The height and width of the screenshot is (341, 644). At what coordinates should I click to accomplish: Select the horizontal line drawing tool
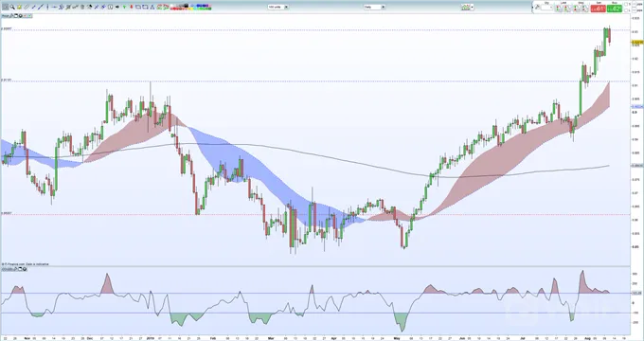[54, 7]
